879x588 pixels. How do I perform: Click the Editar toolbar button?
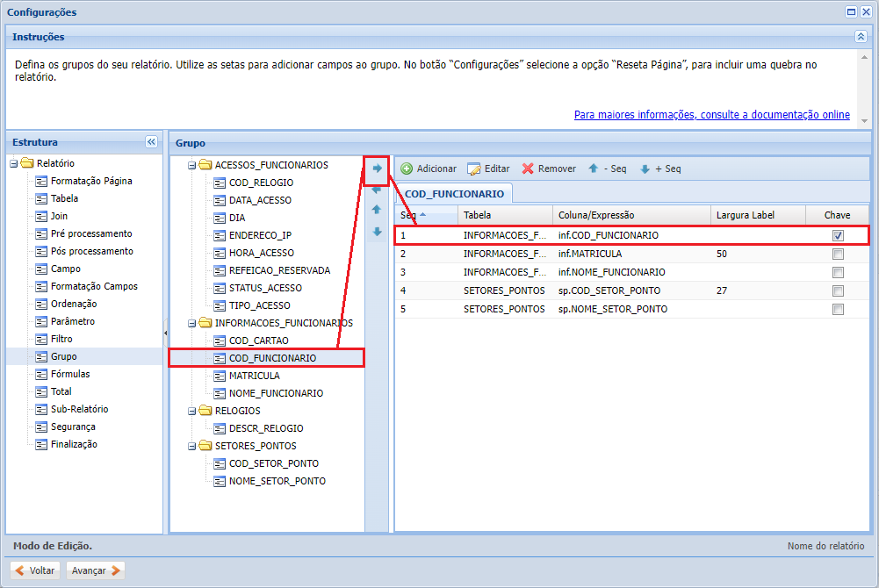point(488,169)
